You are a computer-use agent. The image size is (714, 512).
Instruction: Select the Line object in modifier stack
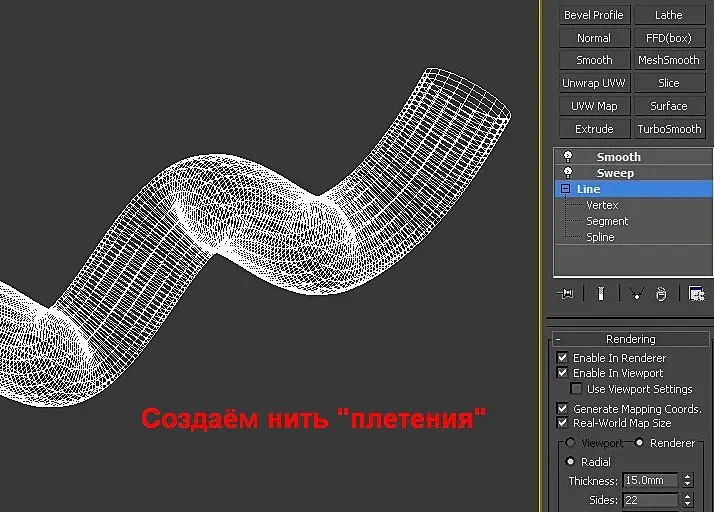634,189
